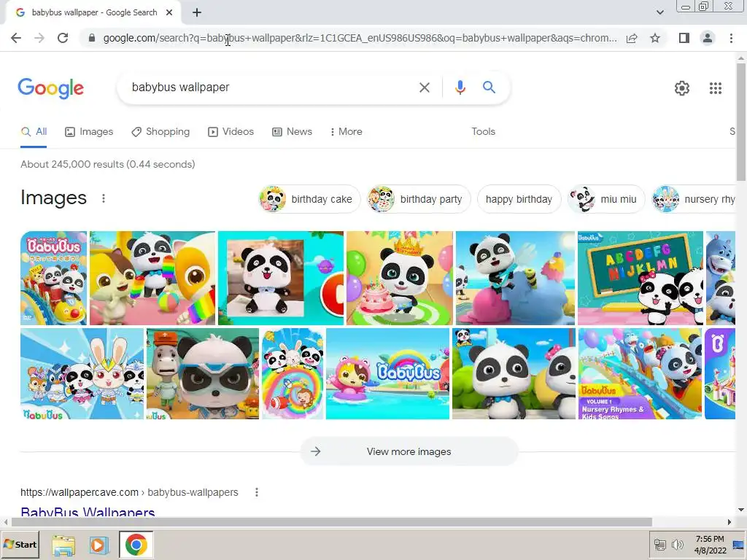Open the rabbit and panda heroes image
This screenshot has width=747, height=560.
82,374
